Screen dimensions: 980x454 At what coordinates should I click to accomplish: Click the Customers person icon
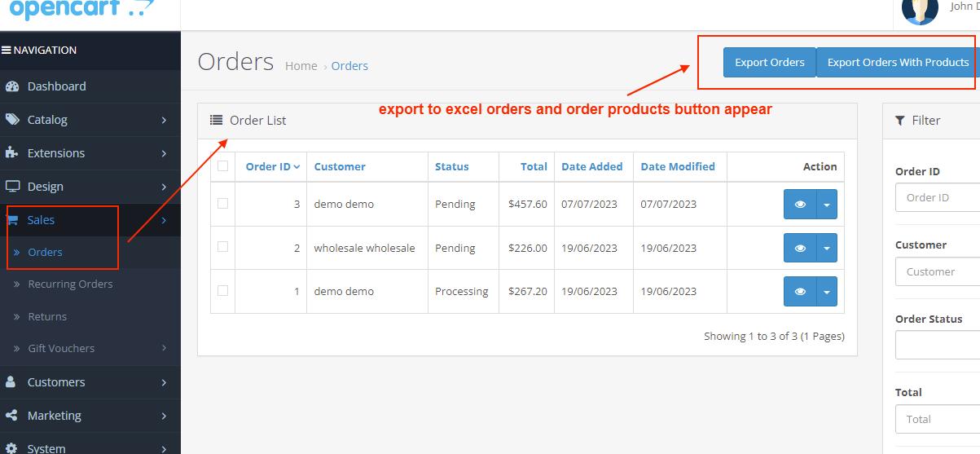pyautogui.click(x=11, y=382)
